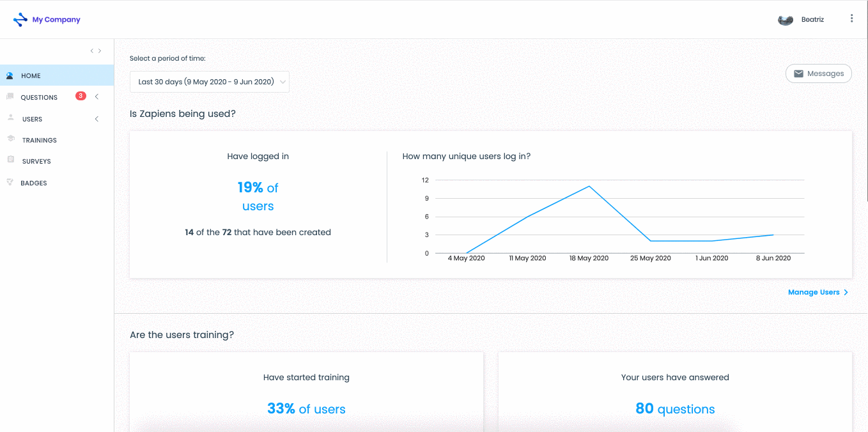
Task: Click the red 3 notification badge on Questions
Action: click(x=81, y=96)
